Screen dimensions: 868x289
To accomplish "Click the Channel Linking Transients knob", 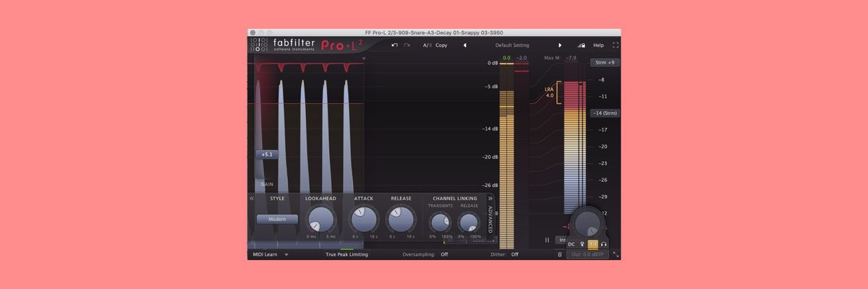I will coord(441,223).
